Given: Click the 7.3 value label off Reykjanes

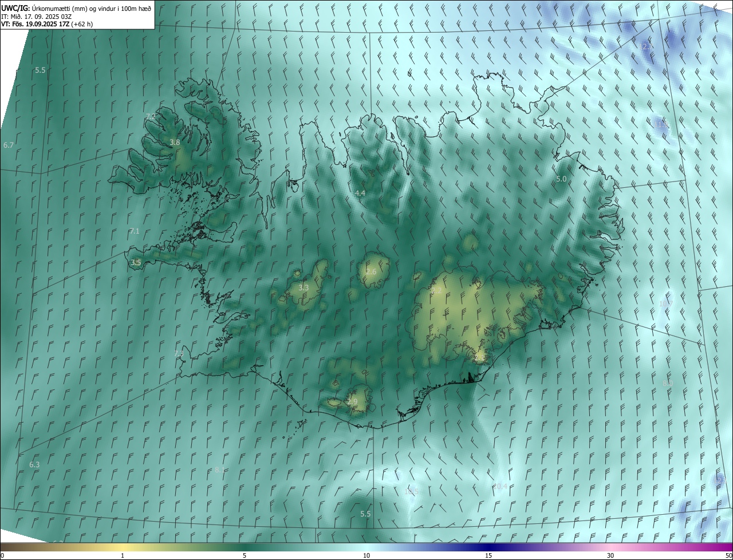Looking at the screenshot, I should click(179, 354).
